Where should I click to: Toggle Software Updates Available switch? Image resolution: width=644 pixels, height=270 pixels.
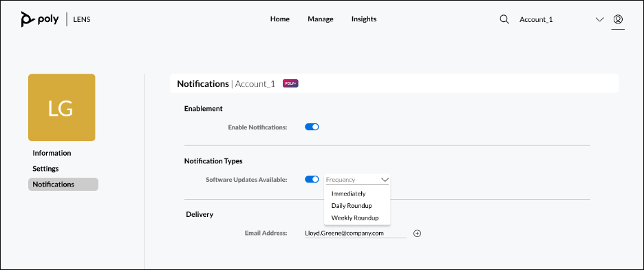pos(312,179)
